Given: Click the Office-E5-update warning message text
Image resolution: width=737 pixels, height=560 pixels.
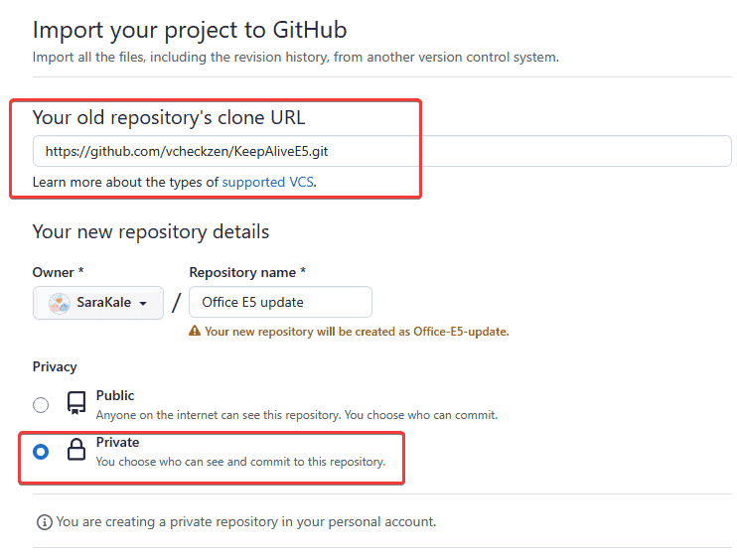Looking at the screenshot, I should 357,332.
